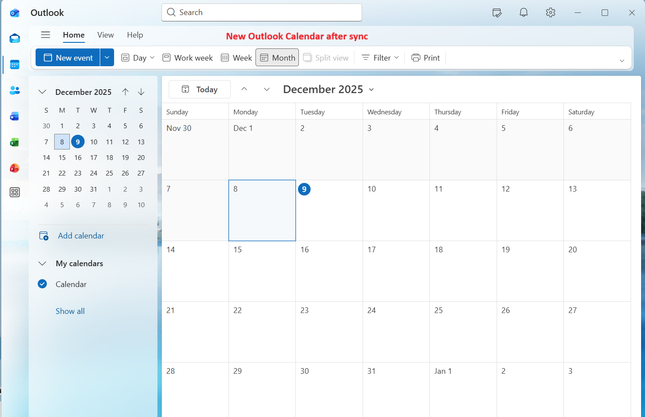Click the Add calendar icon

click(44, 236)
